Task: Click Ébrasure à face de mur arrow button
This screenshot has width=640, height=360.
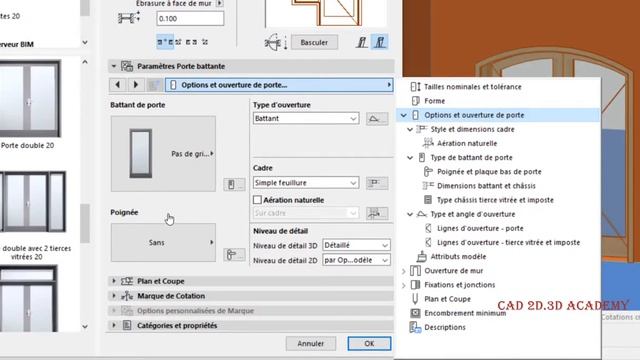Action: (x=220, y=3)
